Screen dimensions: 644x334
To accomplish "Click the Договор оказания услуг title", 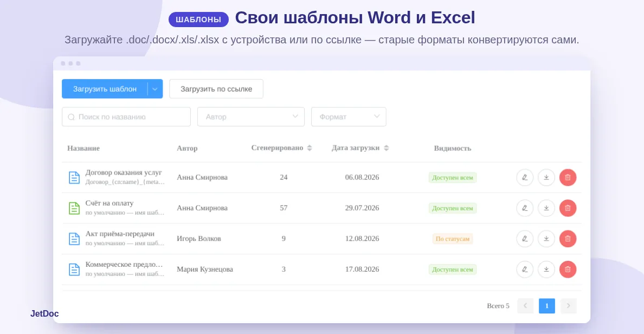I will (124, 172).
